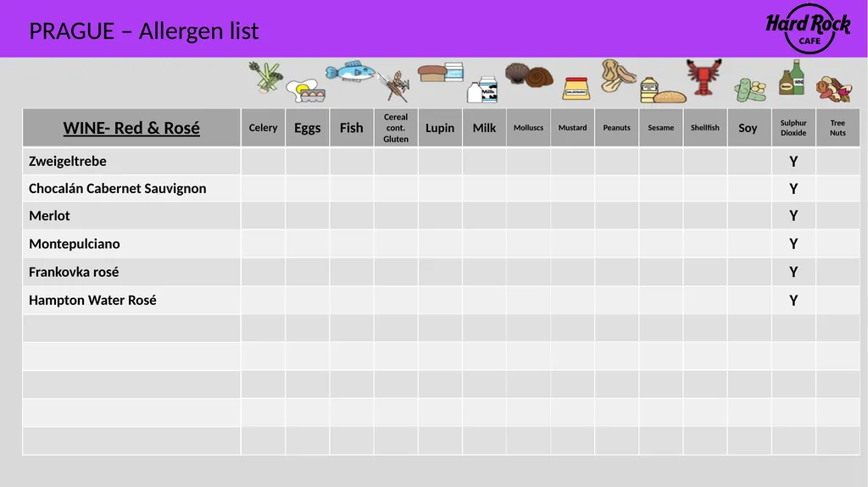
Task: Click the Molluscs column header
Action: click(x=529, y=128)
